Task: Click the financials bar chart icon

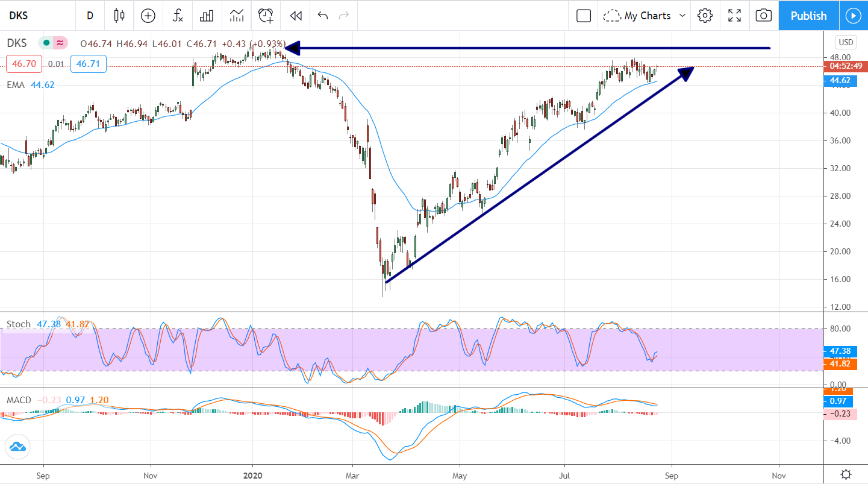Action: [x=207, y=16]
